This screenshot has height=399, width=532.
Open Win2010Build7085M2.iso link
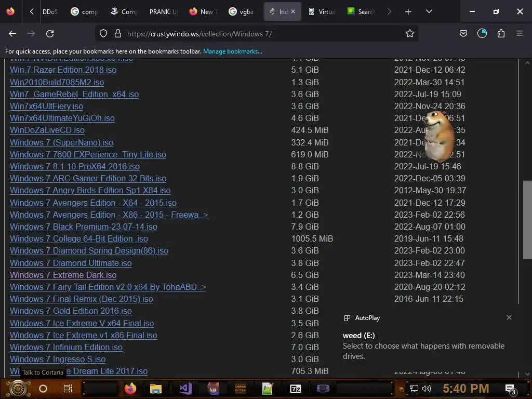tap(57, 82)
